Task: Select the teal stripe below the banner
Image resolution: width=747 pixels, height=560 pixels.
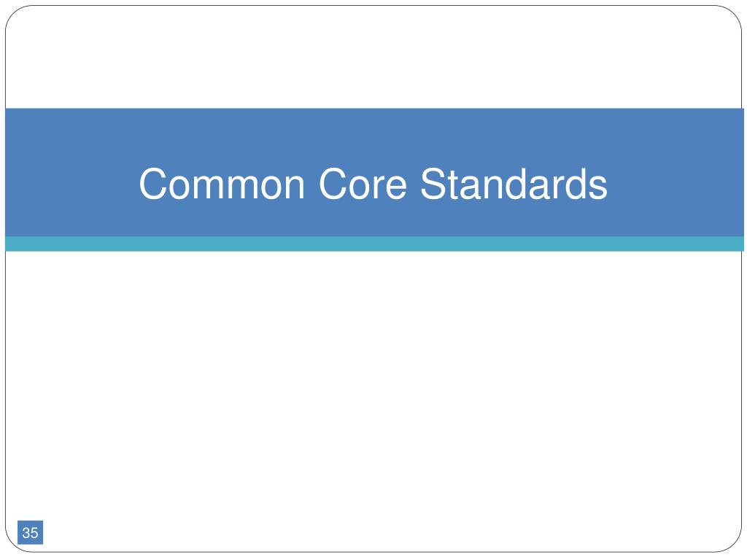Action: (374, 244)
